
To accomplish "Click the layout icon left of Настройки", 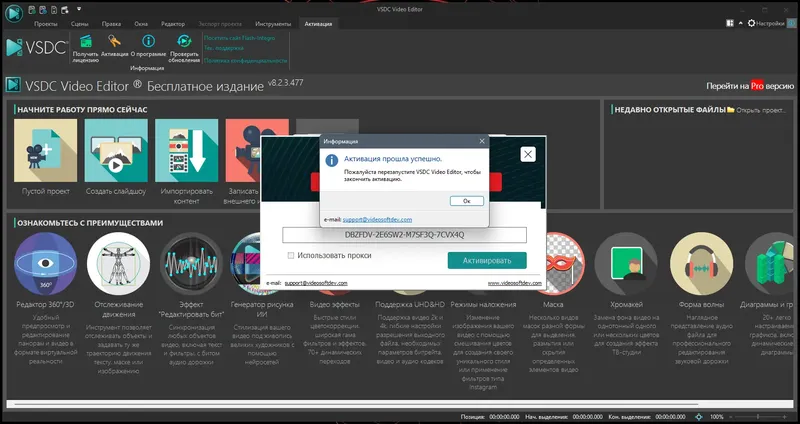I will pyautogui.click(x=730, y=23).
